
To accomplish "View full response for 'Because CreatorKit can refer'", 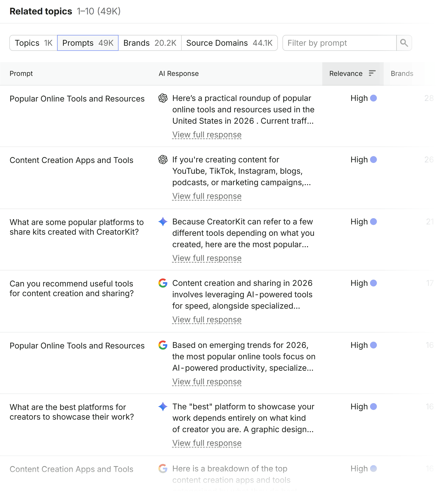I will (x=207, y=258).
